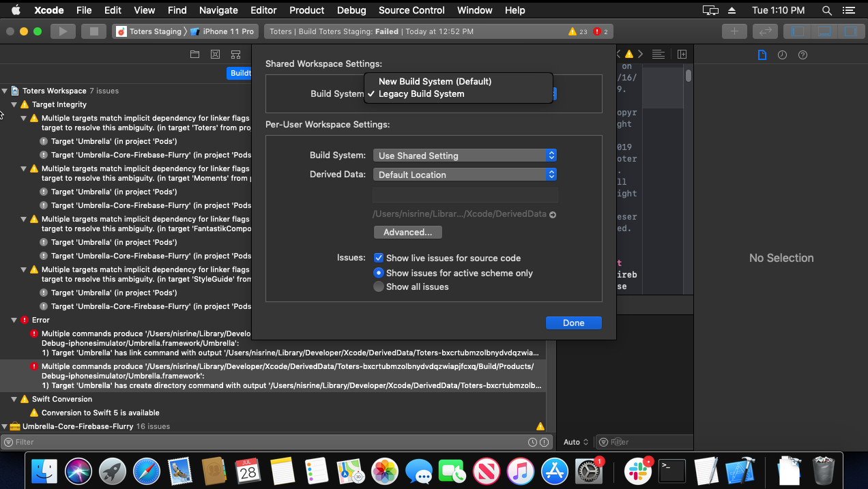Click the debug area Filter field

coord(643,442)
